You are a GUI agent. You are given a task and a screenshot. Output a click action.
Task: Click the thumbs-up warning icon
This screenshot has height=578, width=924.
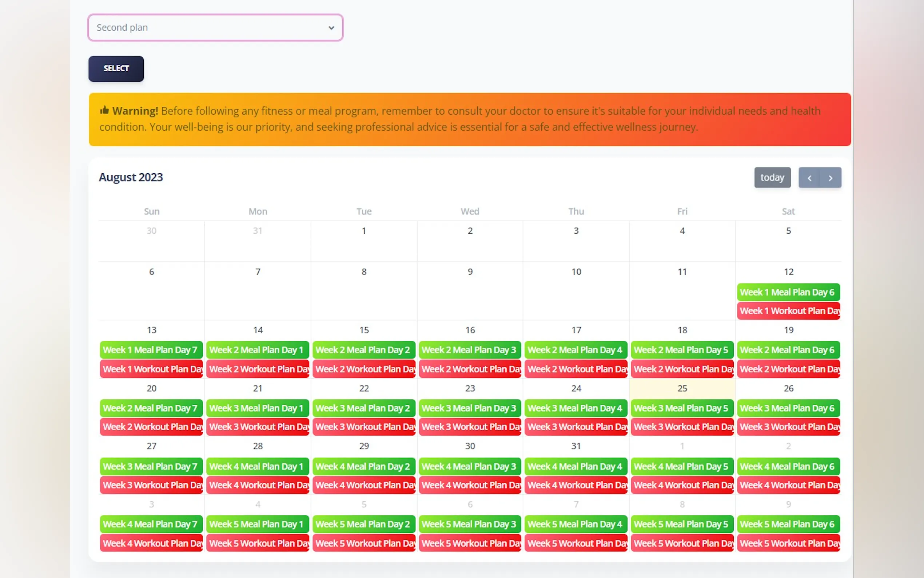104,111
